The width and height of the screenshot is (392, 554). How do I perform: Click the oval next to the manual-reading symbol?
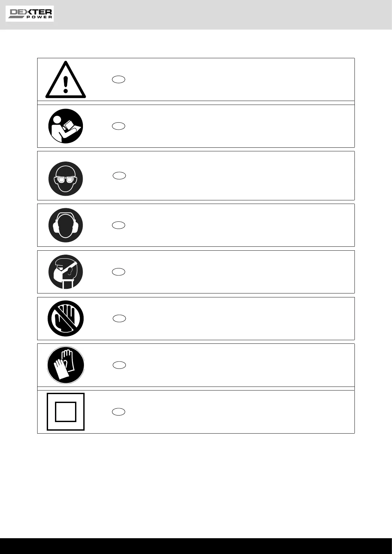tap(118, 126)
